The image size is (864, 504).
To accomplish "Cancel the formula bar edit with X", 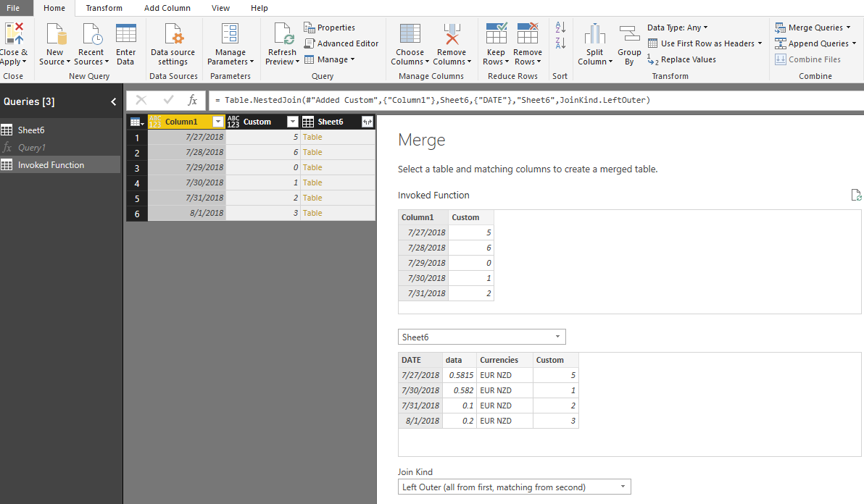I will pos(141,100).
